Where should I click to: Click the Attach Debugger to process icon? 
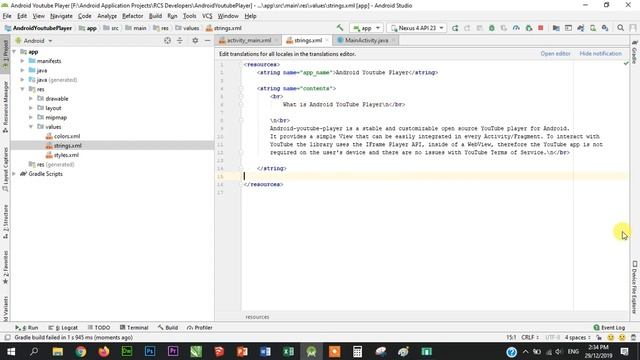[529, 28]
